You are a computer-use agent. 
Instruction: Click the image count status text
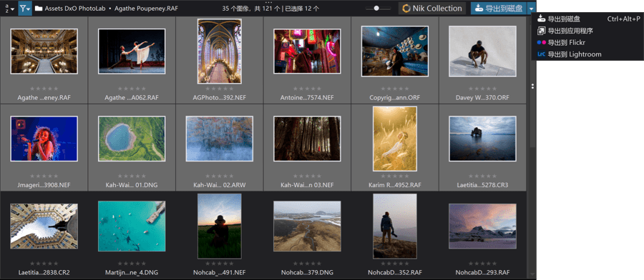(x=270, y=8)
